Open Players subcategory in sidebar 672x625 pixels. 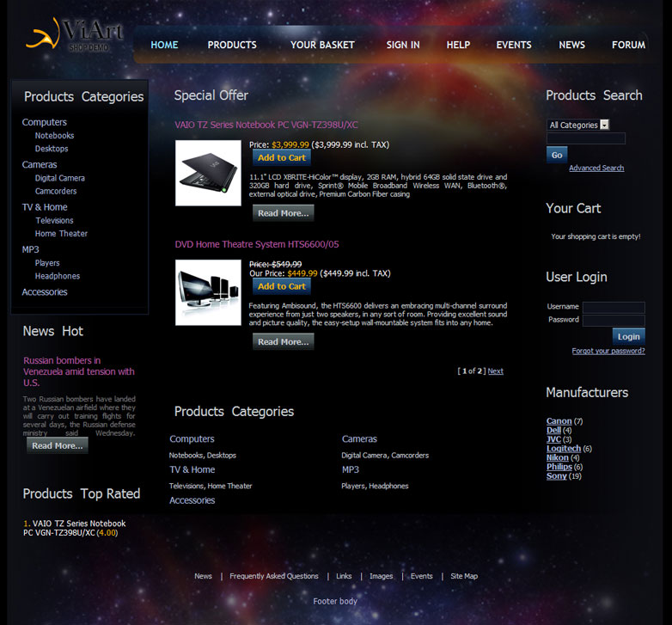coord(47,263)
